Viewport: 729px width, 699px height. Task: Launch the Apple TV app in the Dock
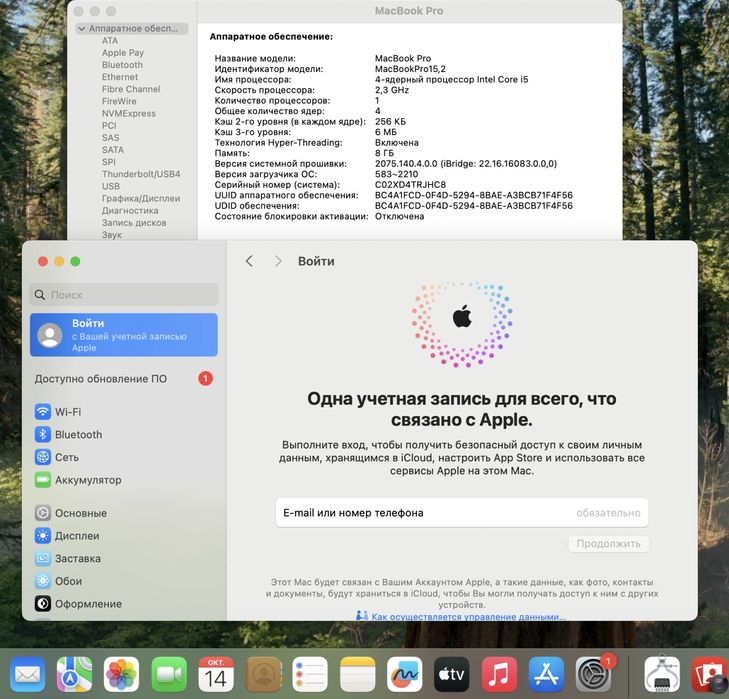click(451, 674)
